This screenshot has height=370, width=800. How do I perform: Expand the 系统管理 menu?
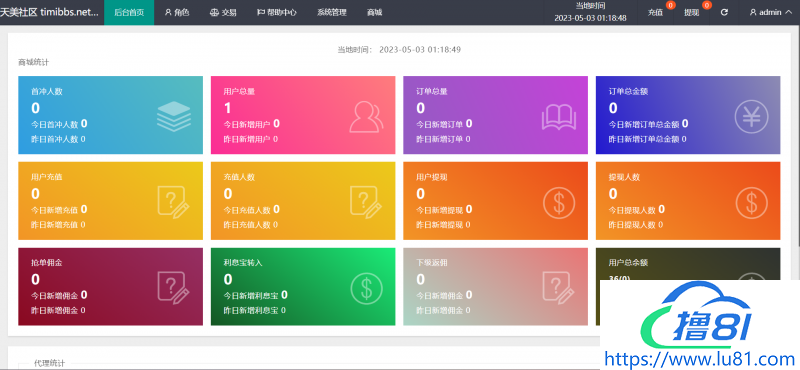(332, 12)
